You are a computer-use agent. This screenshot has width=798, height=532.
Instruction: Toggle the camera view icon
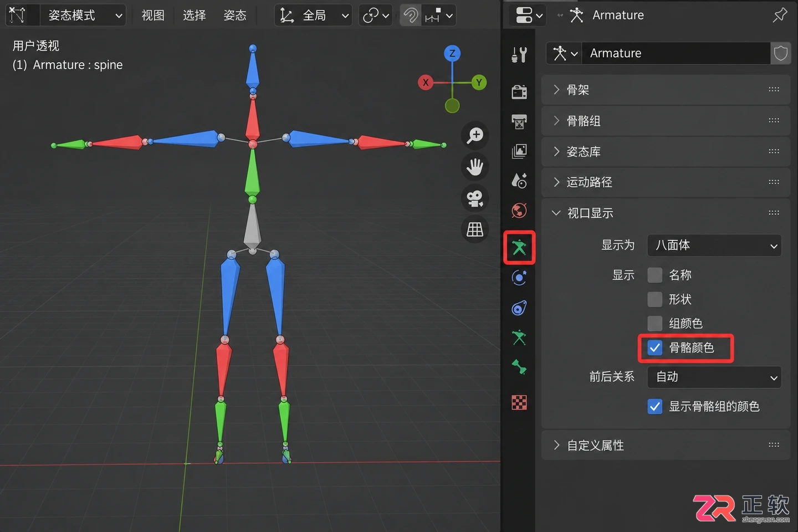pos(475,198)
